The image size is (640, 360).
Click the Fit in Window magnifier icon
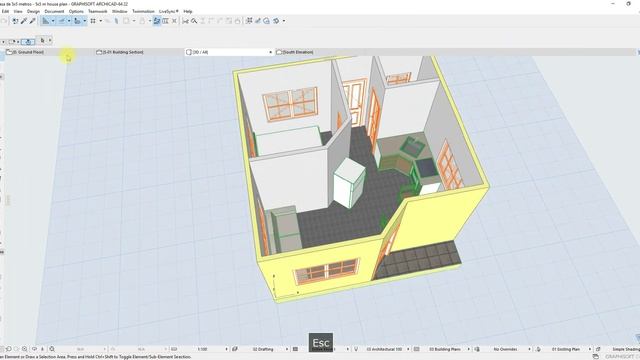[x=52, y=349]
